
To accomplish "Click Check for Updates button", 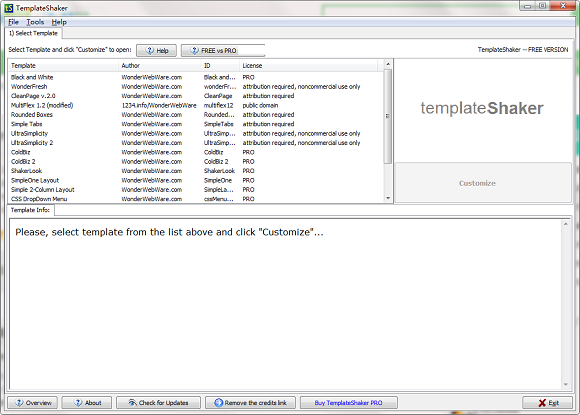I will coord(158,403).
